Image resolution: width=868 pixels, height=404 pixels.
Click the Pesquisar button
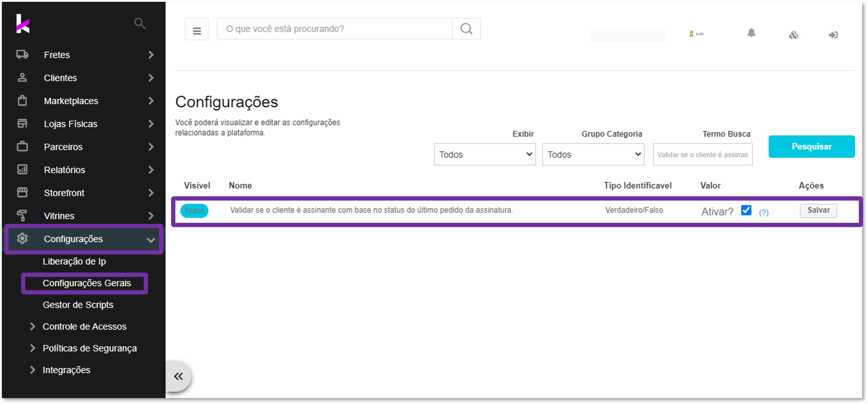click(x=811, y=147)
